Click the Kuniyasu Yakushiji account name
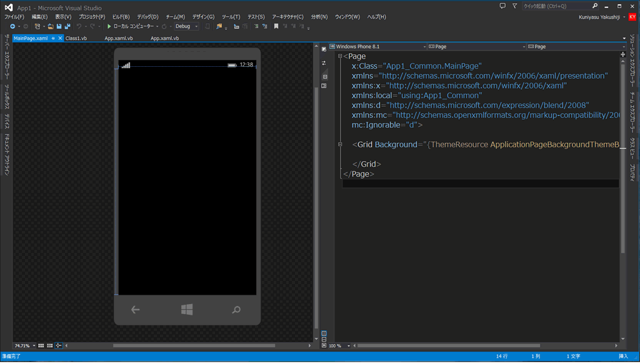The height and width of the screenshot is (364, 640). (599, 17)
